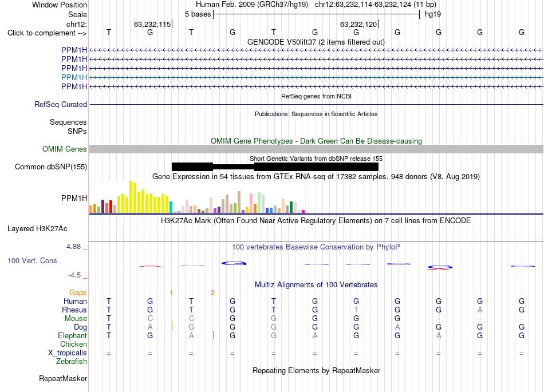
Task: Select the Zebrafish alignment row label
Action: [72, 362]
